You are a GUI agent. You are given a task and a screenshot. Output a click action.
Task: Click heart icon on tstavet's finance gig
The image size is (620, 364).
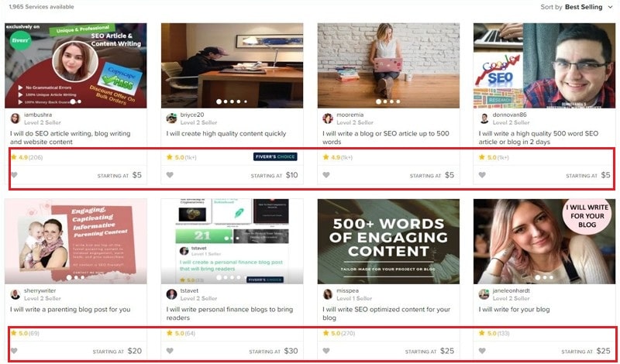point(170,351)
